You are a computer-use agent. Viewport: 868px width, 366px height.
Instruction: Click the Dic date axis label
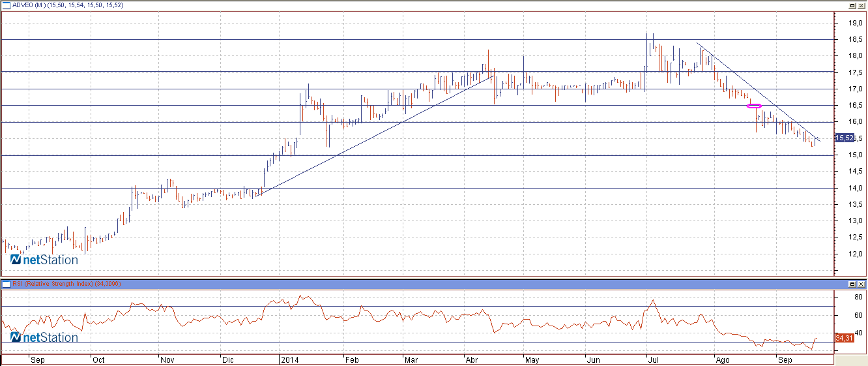(228, 359)
